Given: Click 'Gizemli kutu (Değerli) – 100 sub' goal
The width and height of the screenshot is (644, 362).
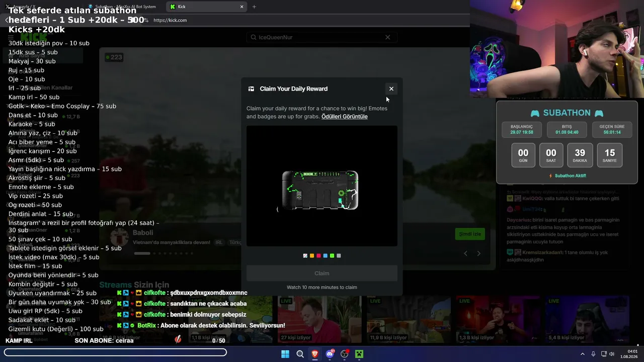Looking at the screenshot, I should [x=56, y=329].
